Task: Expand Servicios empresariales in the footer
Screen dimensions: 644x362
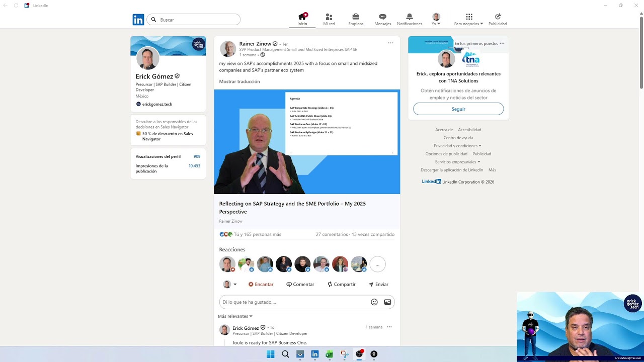Action: 457,162
